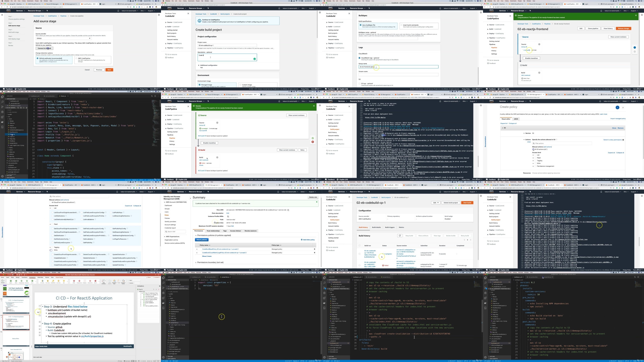Open Search in the Home.js VS Code window

coord(2,102)
